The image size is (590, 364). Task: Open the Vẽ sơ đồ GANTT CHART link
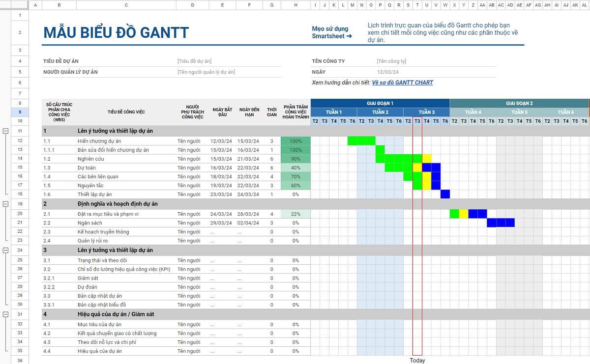click(402, 83)
